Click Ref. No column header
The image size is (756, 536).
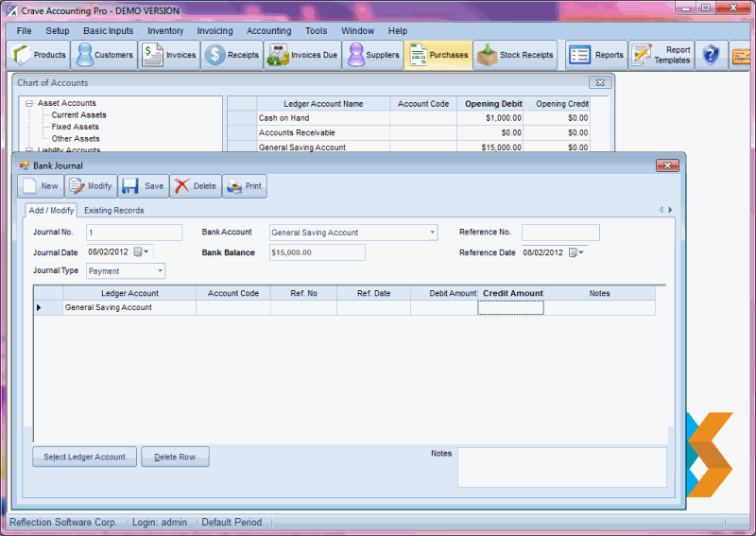(303, 293)
